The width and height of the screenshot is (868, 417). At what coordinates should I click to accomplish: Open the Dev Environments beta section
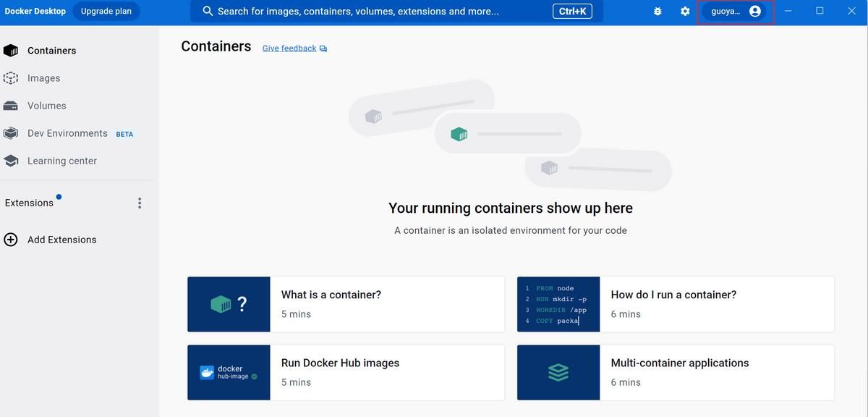[x=67, y=132]
